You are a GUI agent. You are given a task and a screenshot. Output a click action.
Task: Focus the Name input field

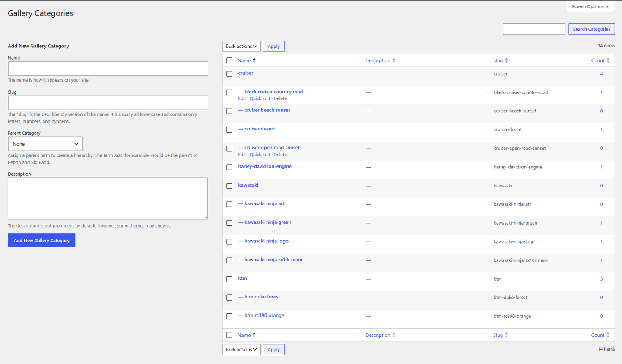pos(108,69)
